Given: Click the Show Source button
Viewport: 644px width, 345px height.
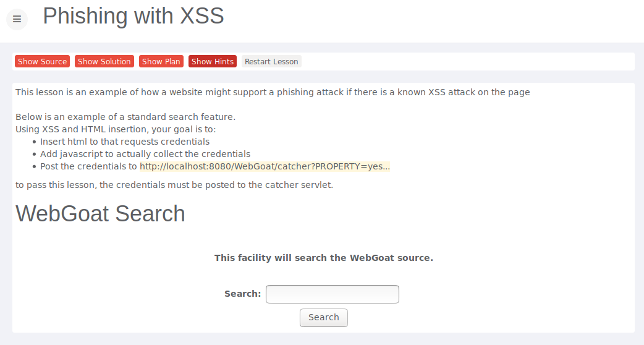Looking at the screenshot, I should (42, 62).
